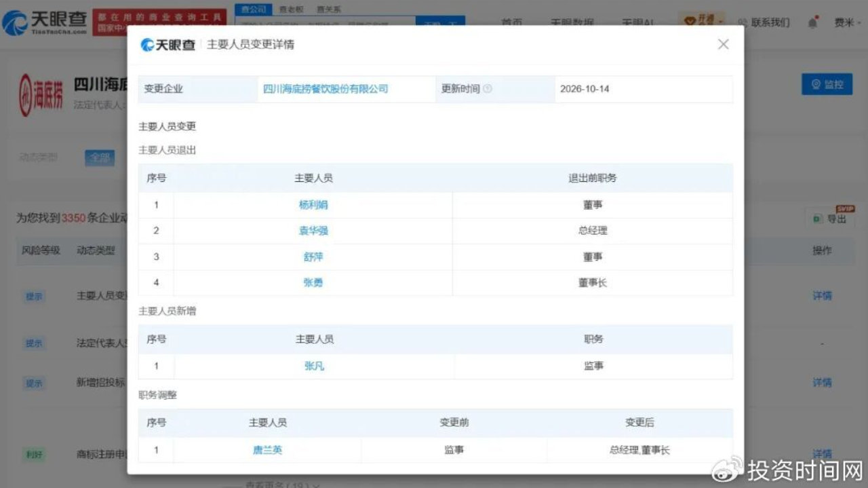Click the 操作 column header in background

(822, 250)
